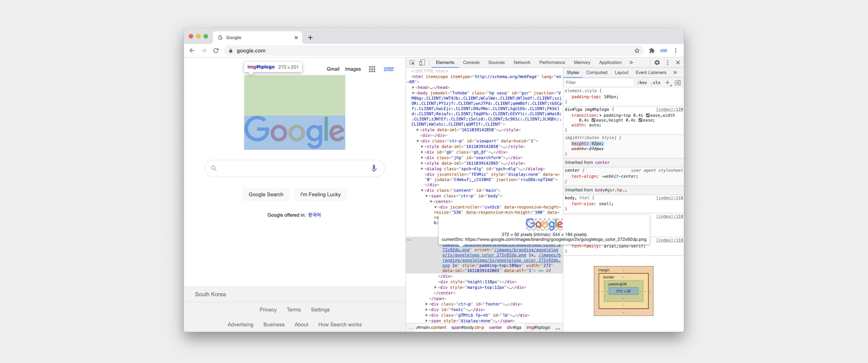
Task: Open the DevTools customize three-dot menu
Action: [668, 63]
